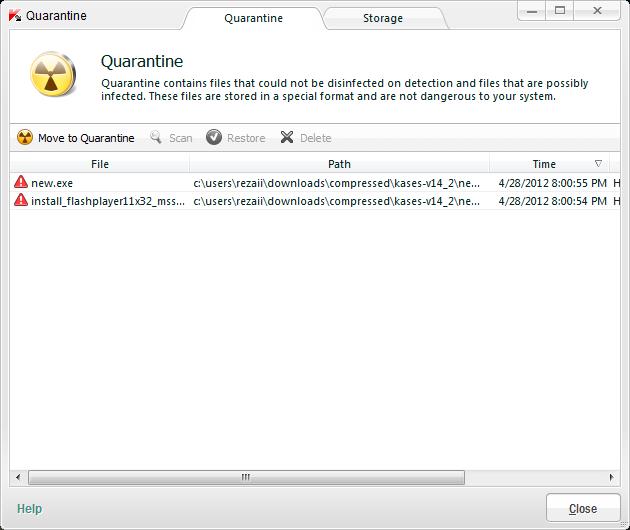Open the Help link
The width and height of the screenshot is (630, 530).
(x=29, y=509)
